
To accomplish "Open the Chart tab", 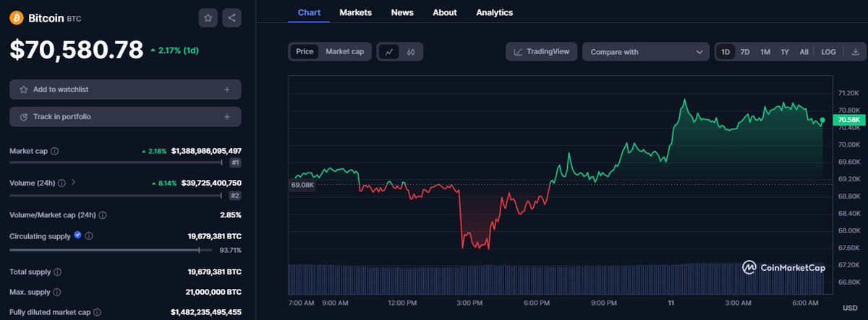I will [x=309, y=12].
